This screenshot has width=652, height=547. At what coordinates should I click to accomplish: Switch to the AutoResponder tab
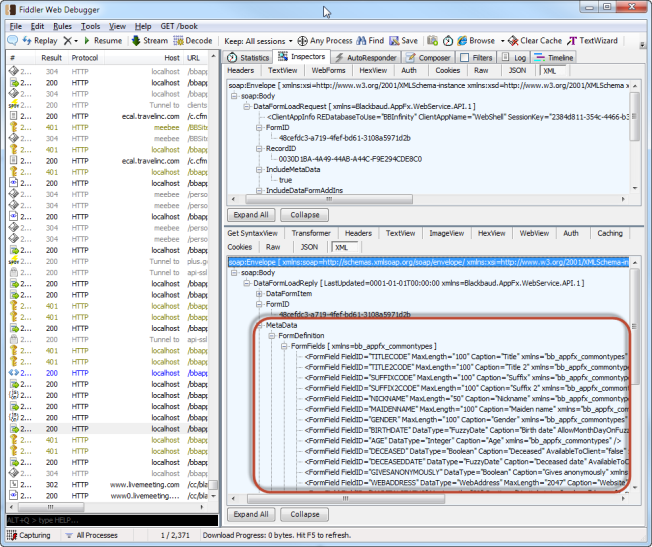[369, 58]
